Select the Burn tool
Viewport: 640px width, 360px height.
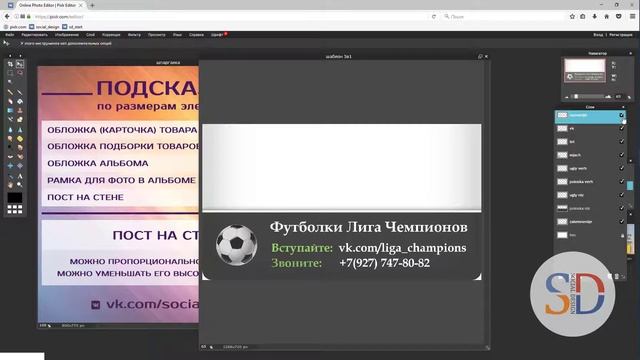(20, 148)
